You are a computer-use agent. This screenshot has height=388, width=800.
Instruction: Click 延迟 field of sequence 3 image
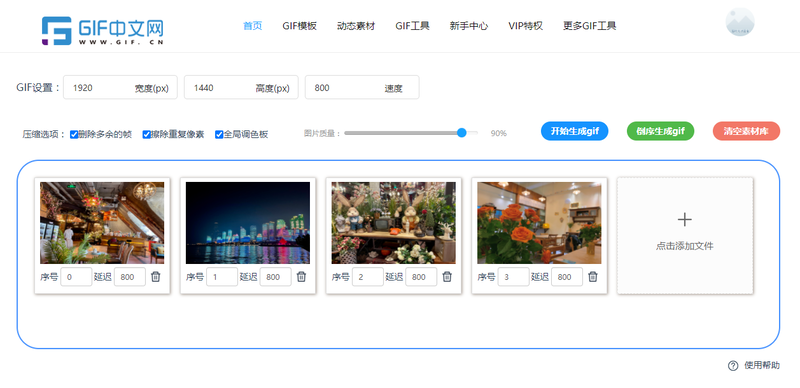tap(567, 277)
